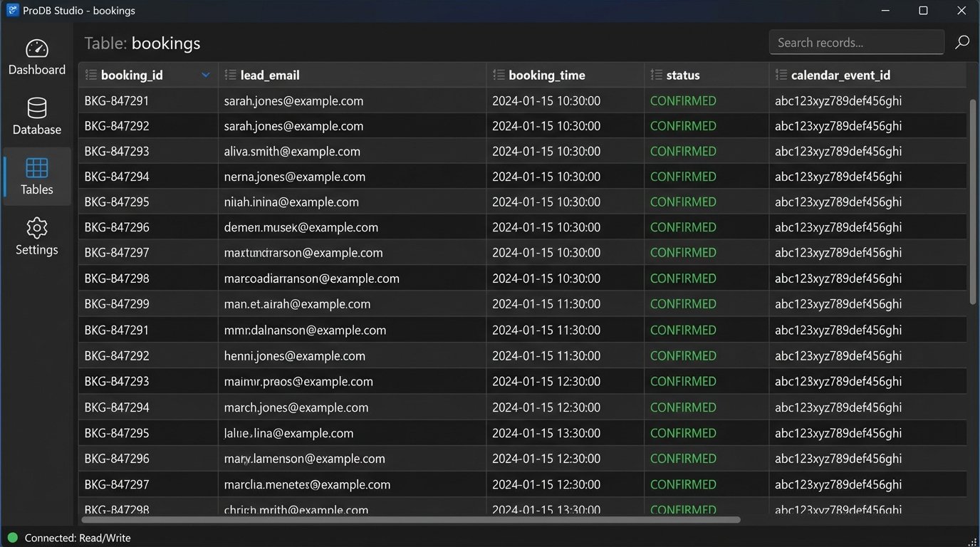Expand the booking_id sort dropdown arrow
This screenshot has width=980, height=547.
[206, 75]
